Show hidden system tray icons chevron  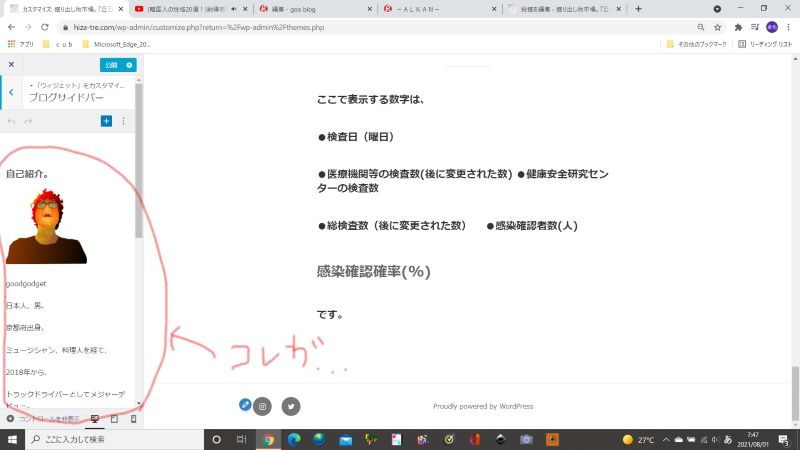tap(666, 439)
